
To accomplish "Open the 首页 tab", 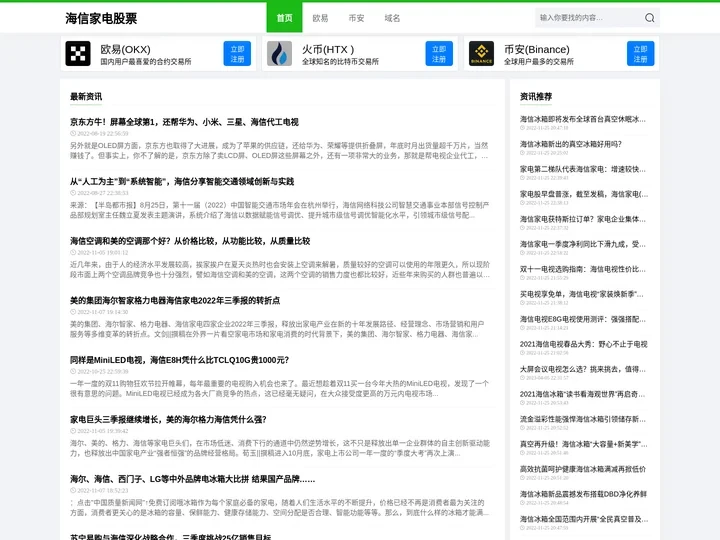I will [284, 18].
